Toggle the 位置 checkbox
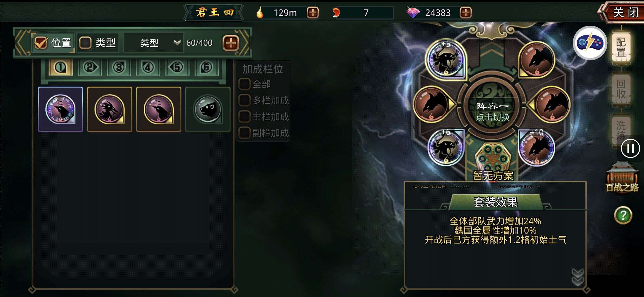 click(x=41, y=43)
